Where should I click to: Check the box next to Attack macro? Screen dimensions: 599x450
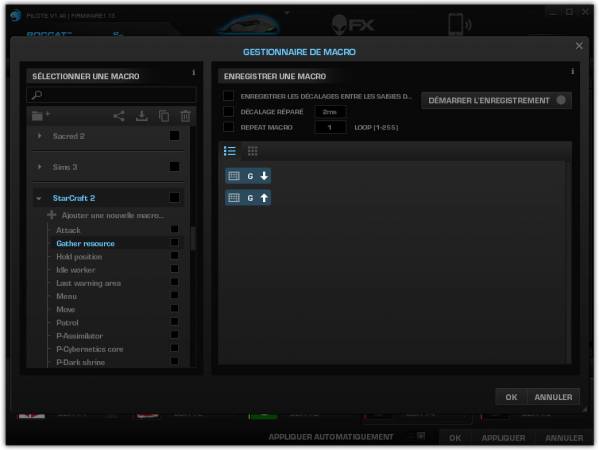click(175, 229)
